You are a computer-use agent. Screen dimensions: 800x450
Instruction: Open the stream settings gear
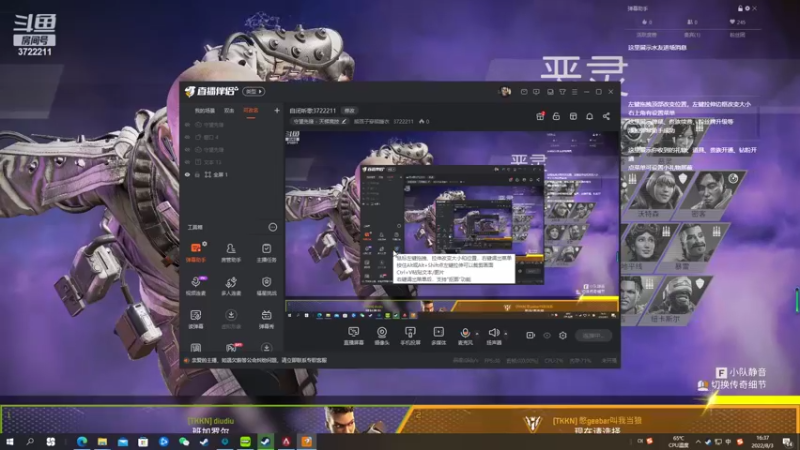[x=563, y=335]
